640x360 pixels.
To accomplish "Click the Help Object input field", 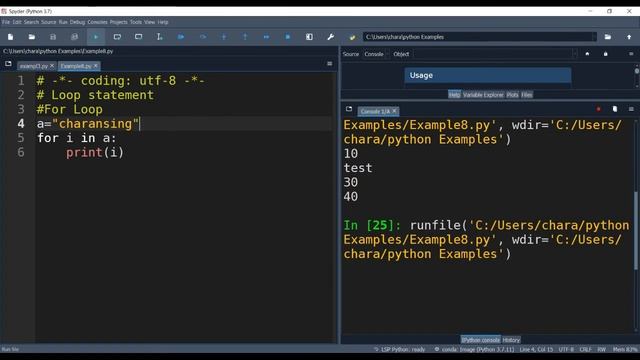I will tap(492, 54).
